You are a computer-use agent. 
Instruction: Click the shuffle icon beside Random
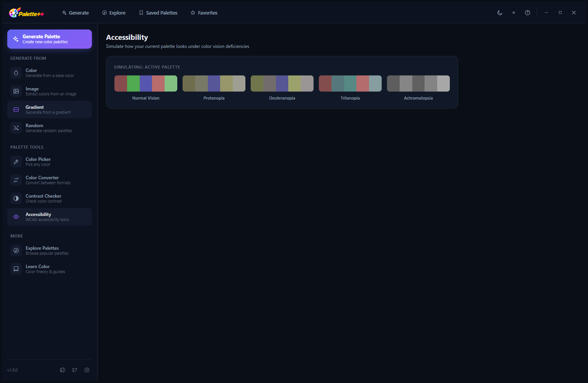click(x=16, y=128)
